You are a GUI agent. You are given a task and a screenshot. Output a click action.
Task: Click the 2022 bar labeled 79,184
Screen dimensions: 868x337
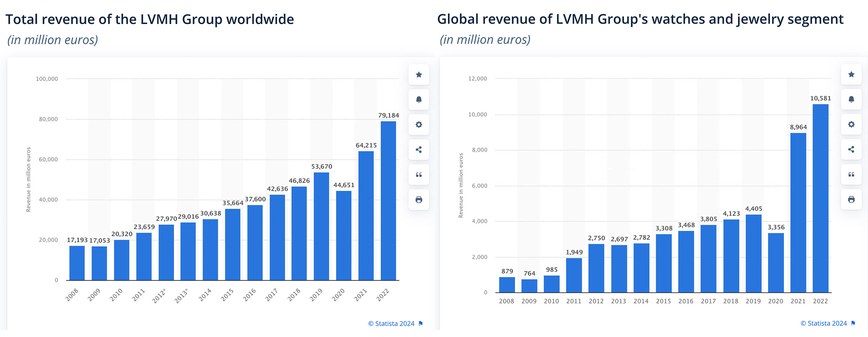click(x=388, y=201)
